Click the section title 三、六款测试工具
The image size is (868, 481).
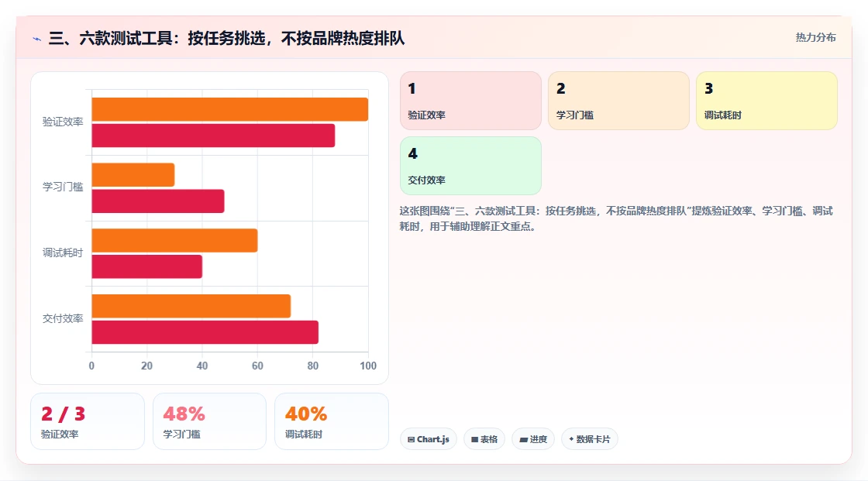click(x=226, y=38)
